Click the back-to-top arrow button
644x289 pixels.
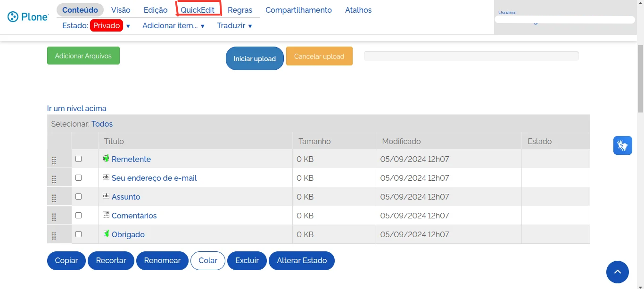point(617,272)
